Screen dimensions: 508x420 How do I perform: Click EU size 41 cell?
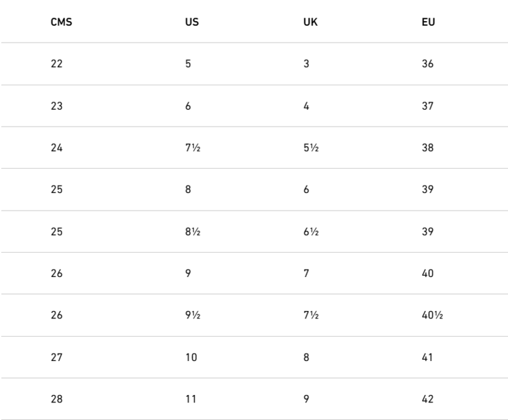tap(427, 358)
